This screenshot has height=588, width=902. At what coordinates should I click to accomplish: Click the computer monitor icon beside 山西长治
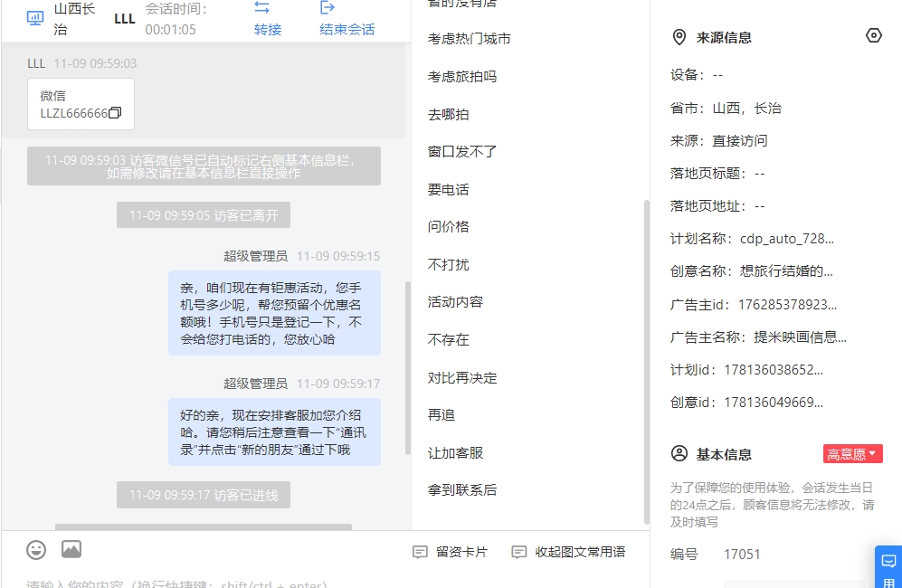point(35,18)
